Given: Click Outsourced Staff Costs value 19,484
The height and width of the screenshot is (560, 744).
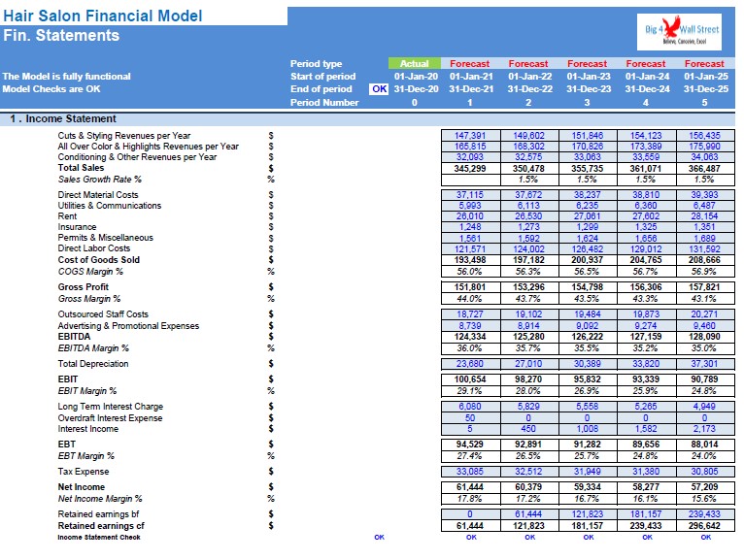Looking at the screenshot, I should 588,314.
